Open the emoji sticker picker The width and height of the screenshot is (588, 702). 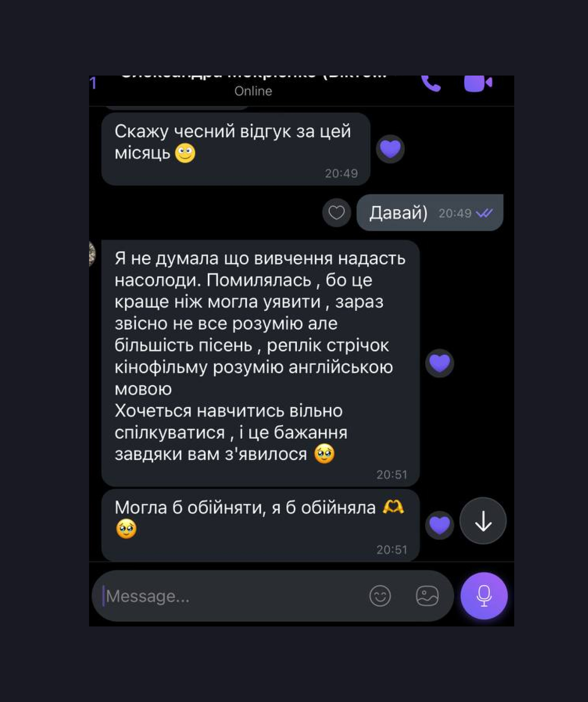380,596
